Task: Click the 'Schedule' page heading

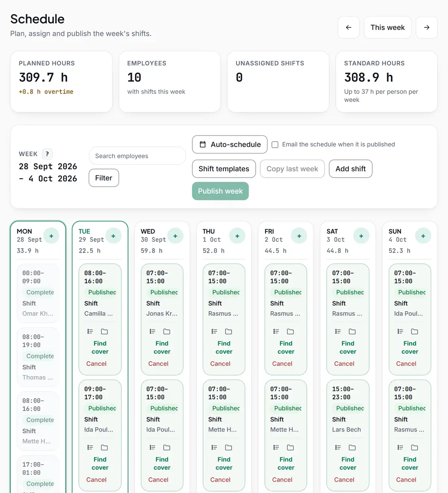Action: tap(37, 19)
